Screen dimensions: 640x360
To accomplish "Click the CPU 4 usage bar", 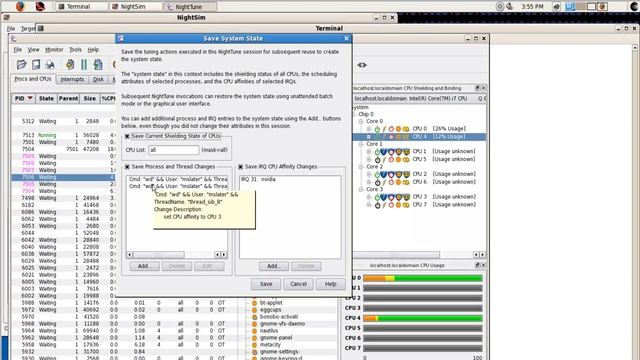I will [x=422, y=318].
